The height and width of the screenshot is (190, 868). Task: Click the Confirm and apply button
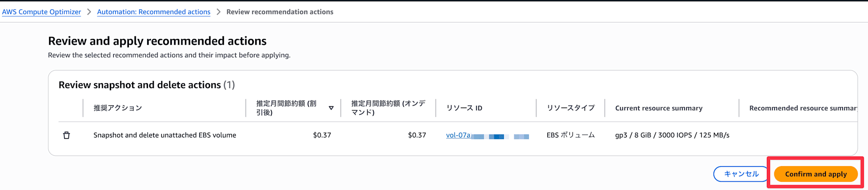(815, 174)
